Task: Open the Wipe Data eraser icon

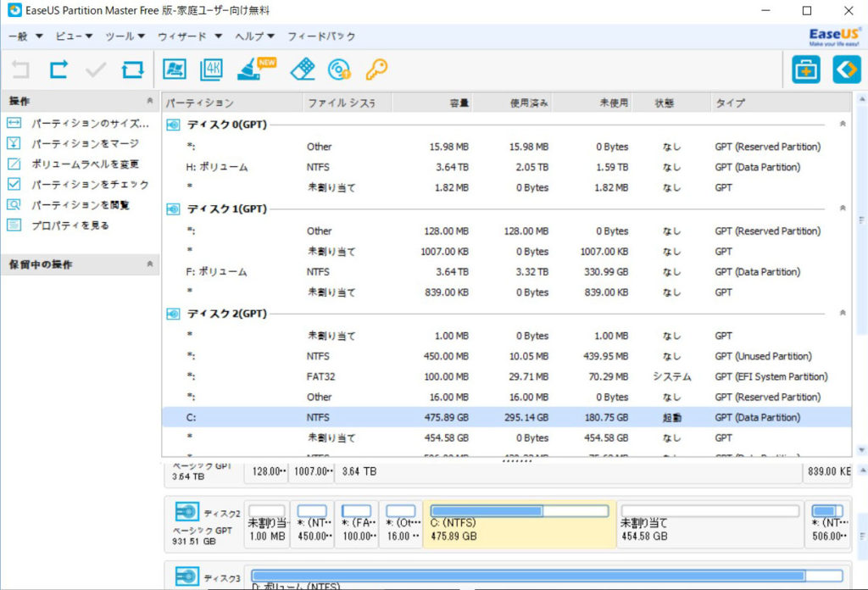Action: point(303,70)
